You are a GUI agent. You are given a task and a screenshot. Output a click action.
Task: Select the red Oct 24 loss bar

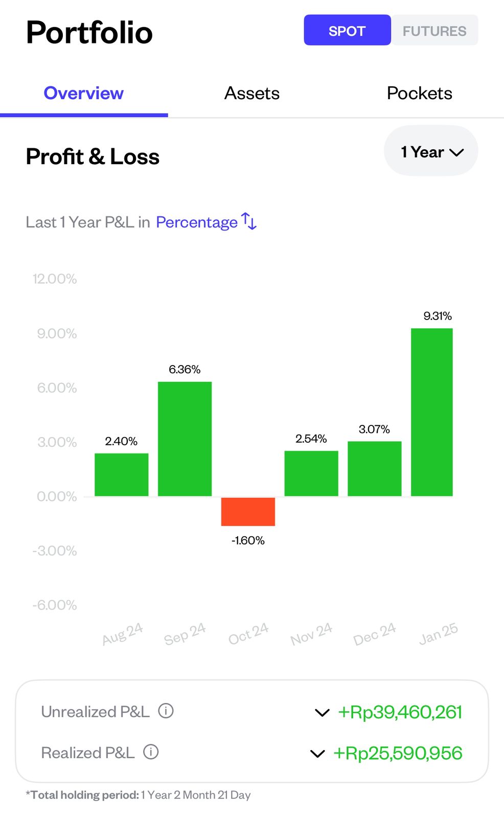(x=248, y=511)
